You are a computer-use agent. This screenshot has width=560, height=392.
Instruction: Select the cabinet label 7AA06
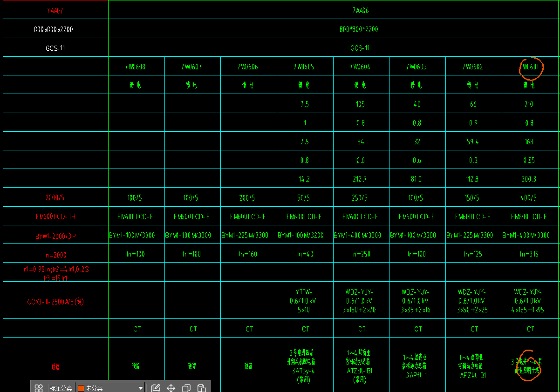361,10
